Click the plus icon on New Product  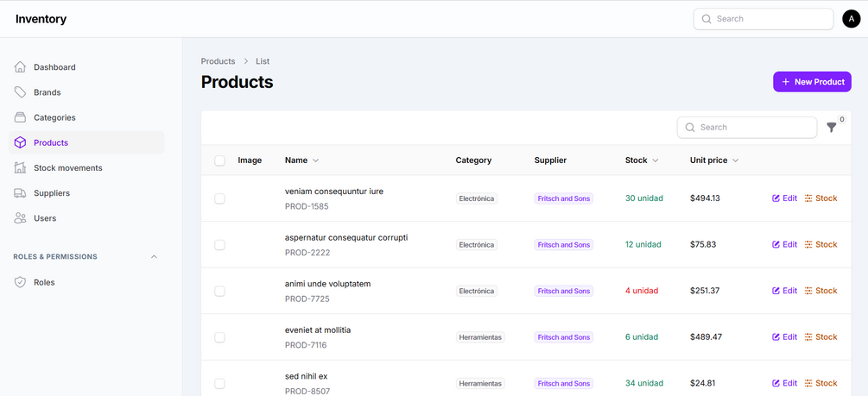tap(785, 82)
